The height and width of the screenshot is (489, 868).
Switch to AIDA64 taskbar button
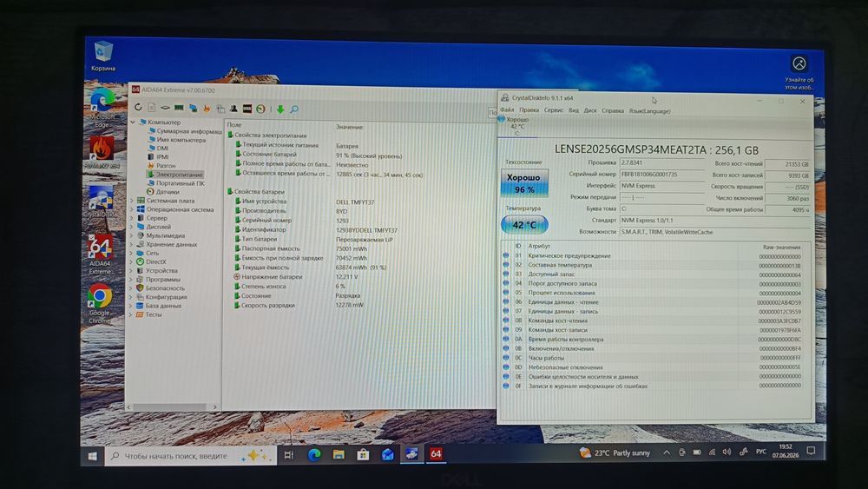437,453
